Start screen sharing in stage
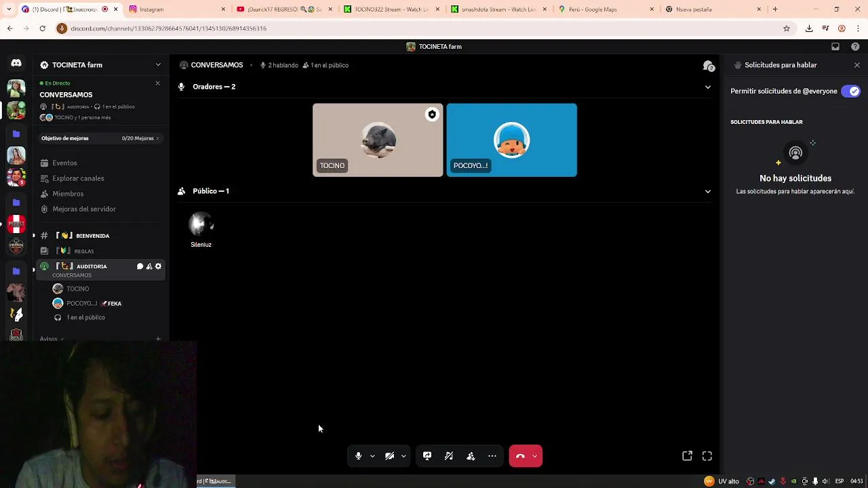 point(427,456)
